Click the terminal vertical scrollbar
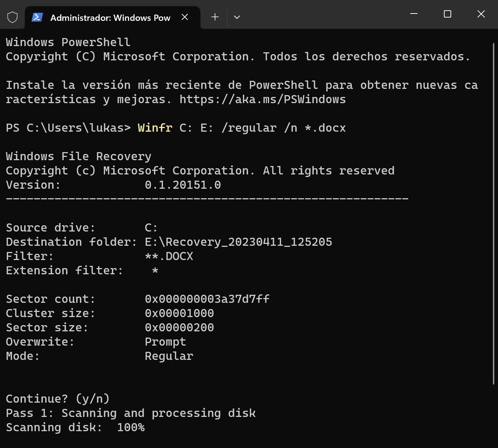Viewport: 498px width, 448px height. [493, 214]
